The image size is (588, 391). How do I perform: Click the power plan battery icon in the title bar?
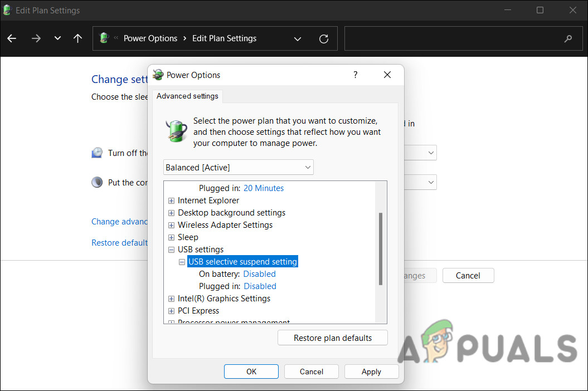7,10
